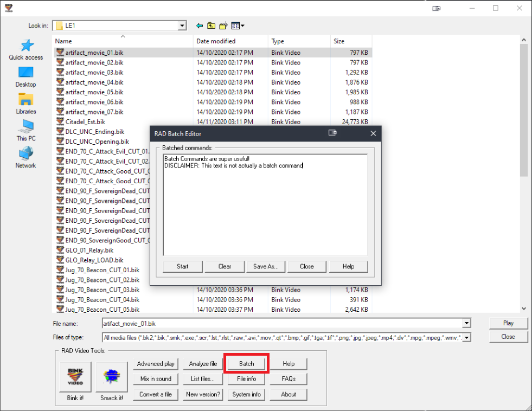Click the Analyze file button
The image size is (532, 411).
(203, 364)
